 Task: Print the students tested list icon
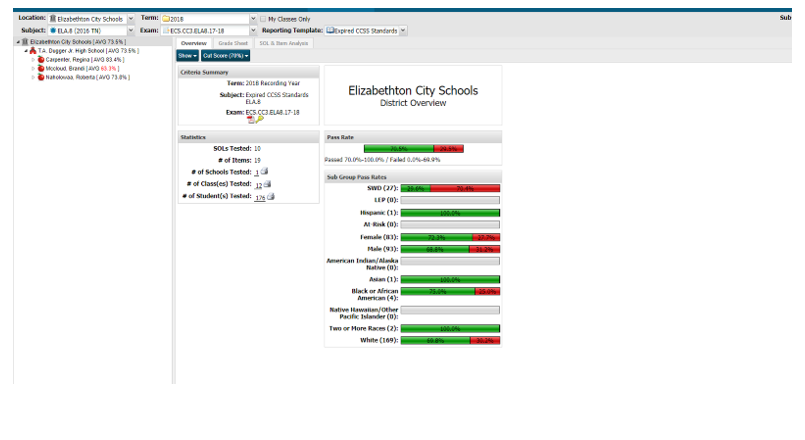click(x=271, y=196)
